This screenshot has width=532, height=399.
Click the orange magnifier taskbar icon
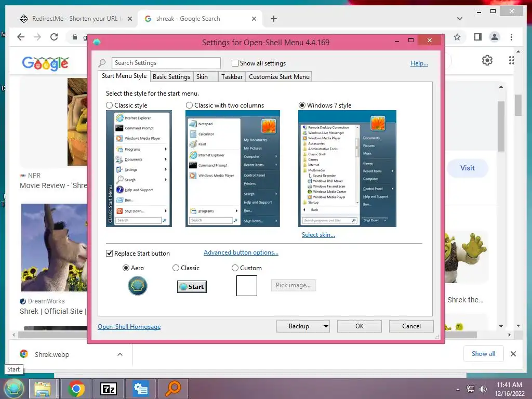[x=172, y=389]
